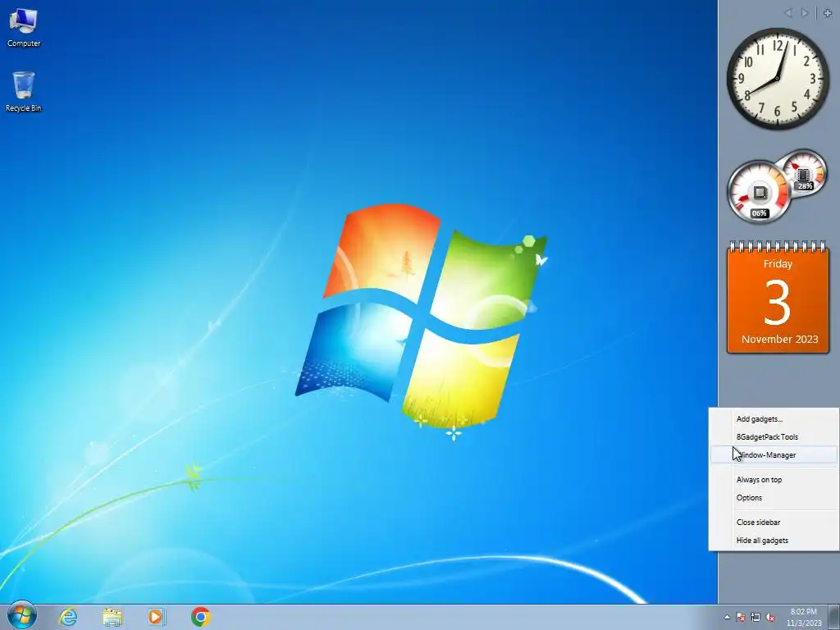This screenshot has width=840, height=630.
Task: Toggle Always on top menu item
Action: coord(774,479)
